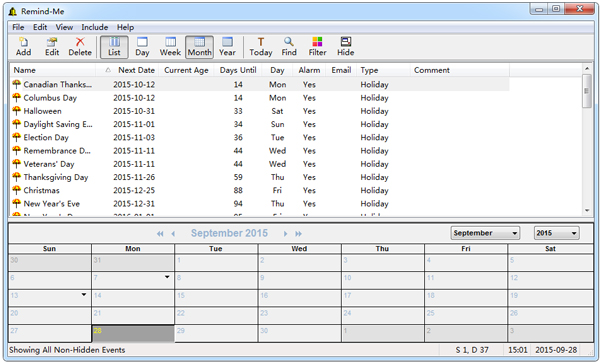600x363 pixels.
Task: Go to next month with right arrow
Action: 285,234
